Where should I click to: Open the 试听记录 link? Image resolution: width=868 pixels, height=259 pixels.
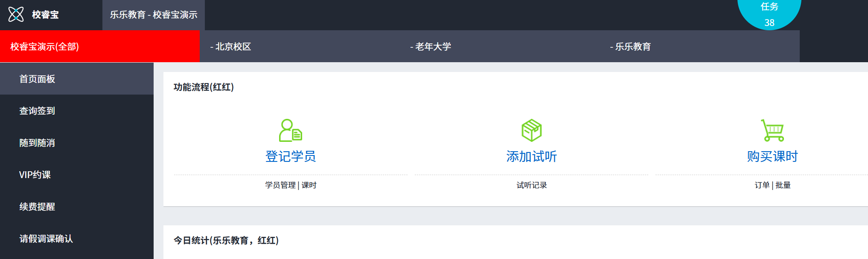(531, 185)
